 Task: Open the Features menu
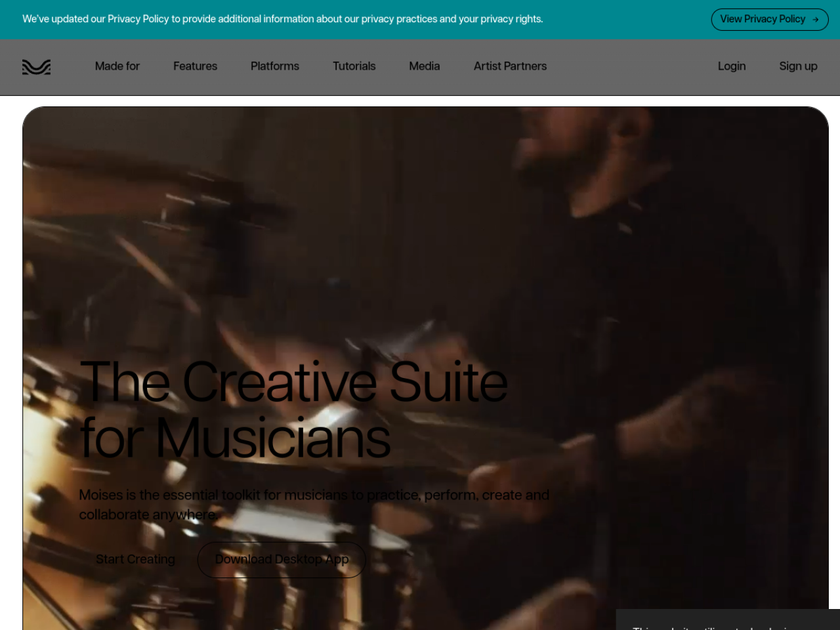click(x=195, y=66)
